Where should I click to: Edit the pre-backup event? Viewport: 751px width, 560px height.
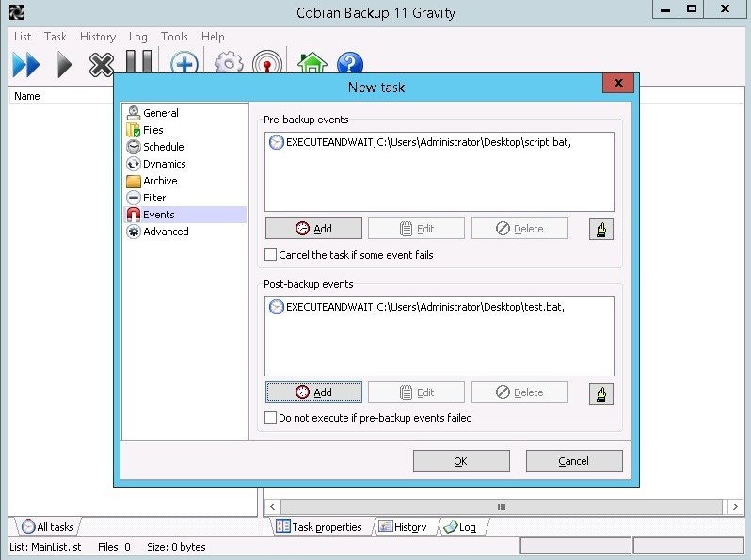pyautogui.click(x=416, y=229)
